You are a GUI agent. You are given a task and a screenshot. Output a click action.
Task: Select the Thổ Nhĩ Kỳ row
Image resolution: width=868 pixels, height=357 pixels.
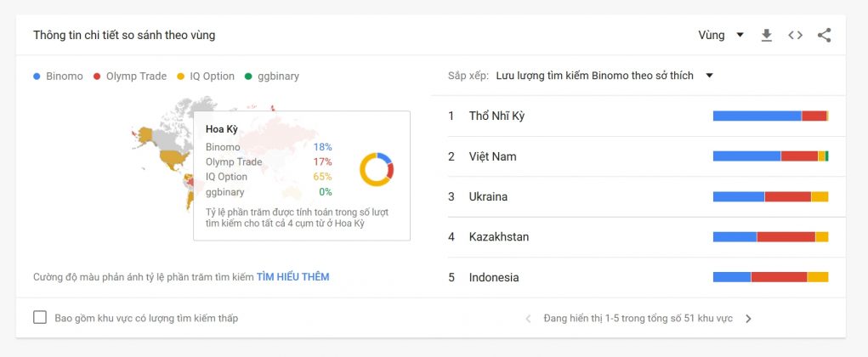[x=496, y=116]
